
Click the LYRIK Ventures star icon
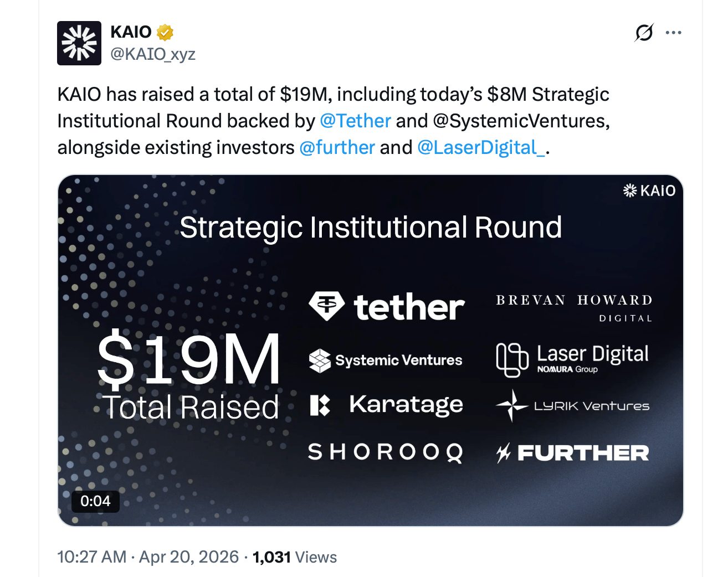click(512, 405)
